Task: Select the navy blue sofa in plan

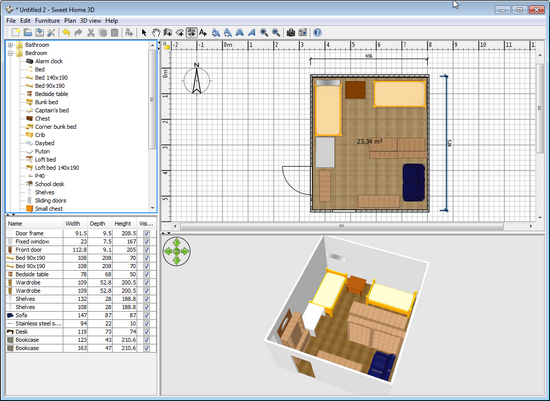Action: [x=414, y=182]
